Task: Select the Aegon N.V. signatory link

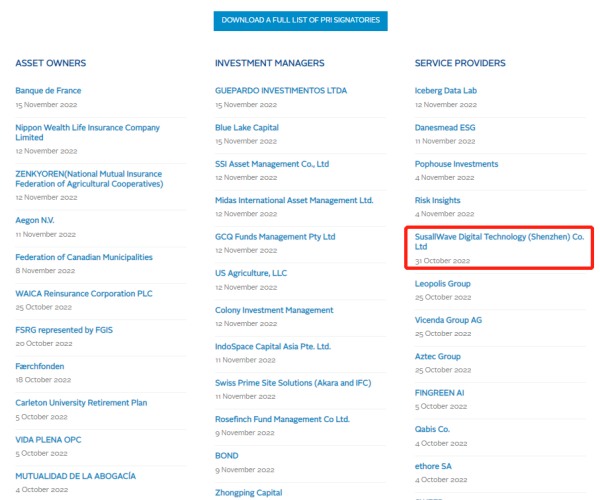Action: (x=35, y=220)
